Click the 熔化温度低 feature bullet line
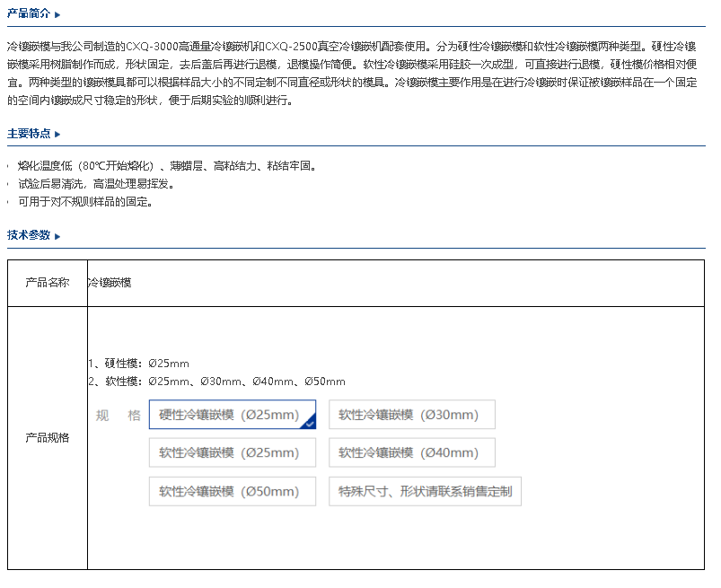Screen dimensions: 721x588 click(167, 166)
